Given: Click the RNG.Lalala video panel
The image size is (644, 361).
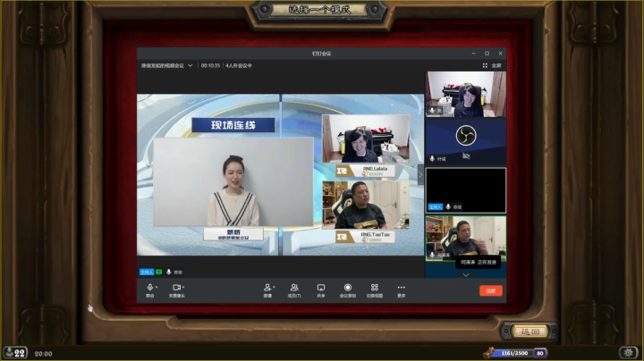Looking at the screenshot, I should 366,139.
